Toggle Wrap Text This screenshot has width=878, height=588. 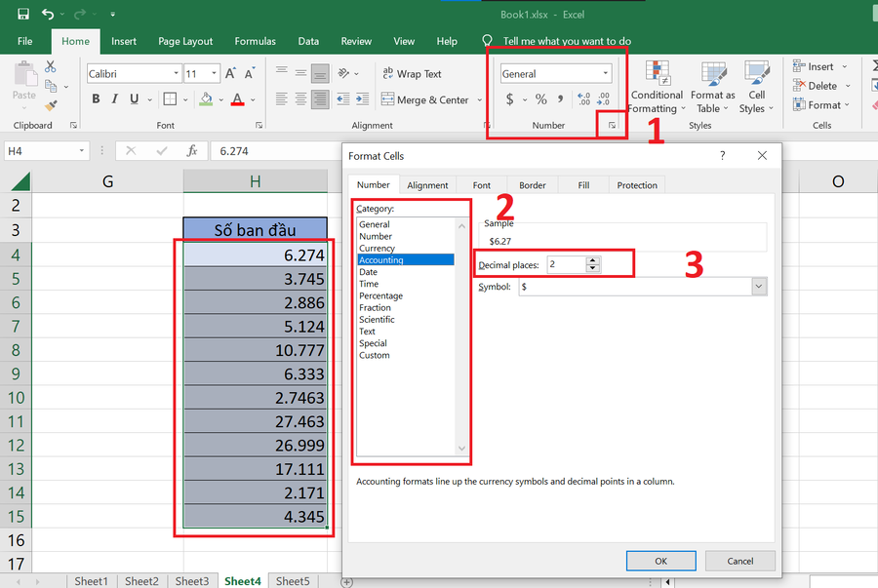tap(412, 74)
